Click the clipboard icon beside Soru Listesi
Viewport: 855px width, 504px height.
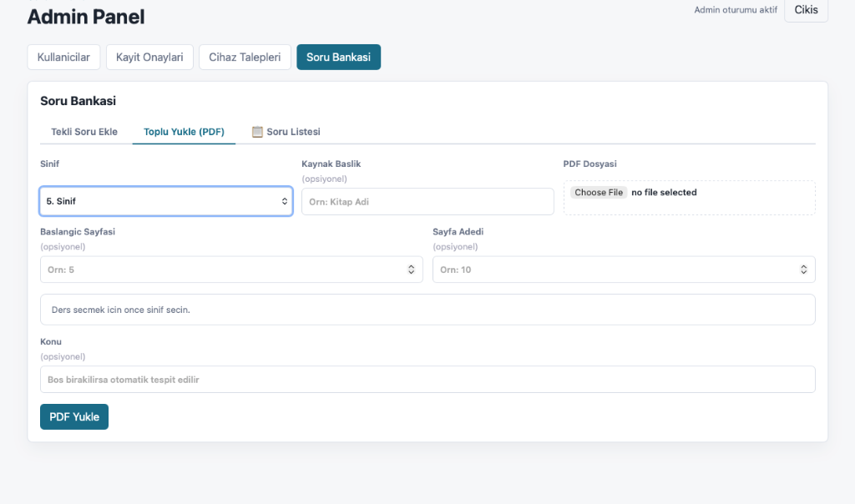click(257, 132)
